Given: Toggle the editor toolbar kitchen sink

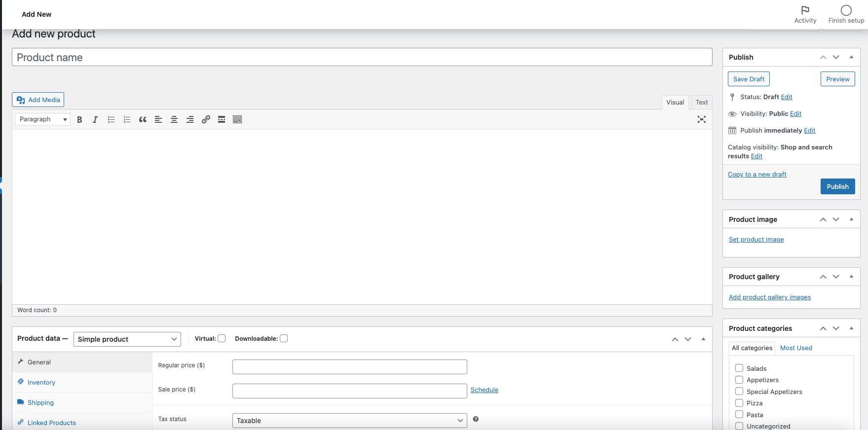Looking at the screenshot, I should point(237,119).
